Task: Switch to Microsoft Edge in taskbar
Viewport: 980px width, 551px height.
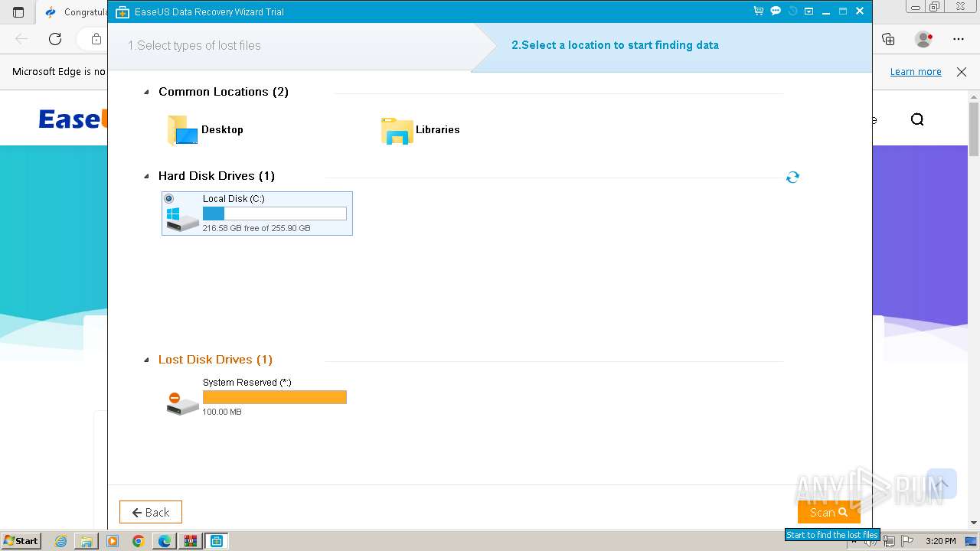Action: [165, 541]
